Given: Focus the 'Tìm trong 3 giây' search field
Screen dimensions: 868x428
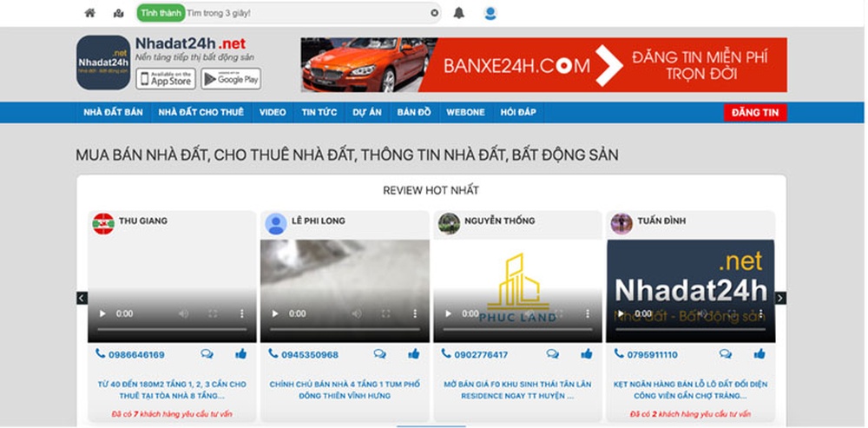Looking at the screenshot, I should [x=307, y=13].
